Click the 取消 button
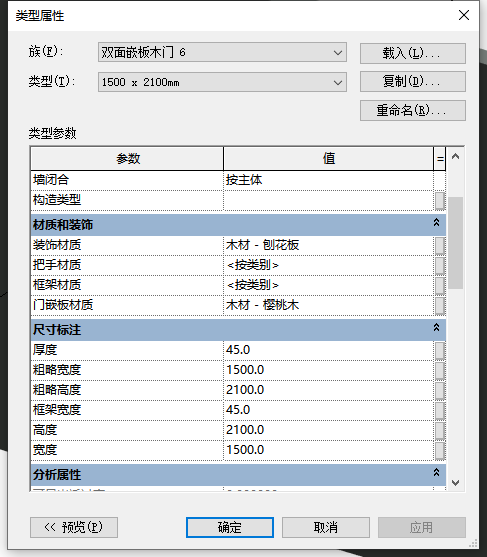487x557 pixels. coord(326,527)
